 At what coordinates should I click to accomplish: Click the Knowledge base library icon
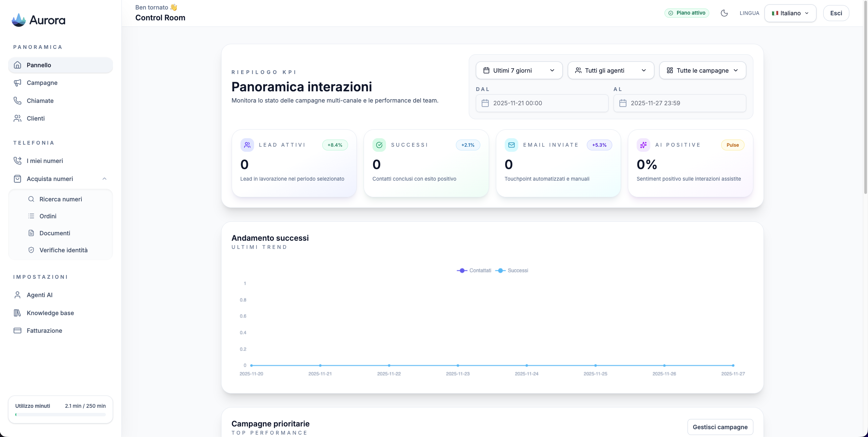click(17, 313)
